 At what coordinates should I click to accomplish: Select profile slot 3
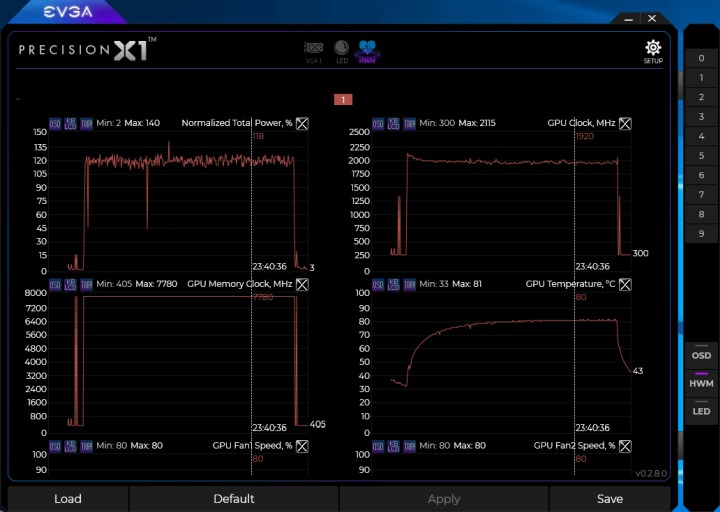coord(701,117)
